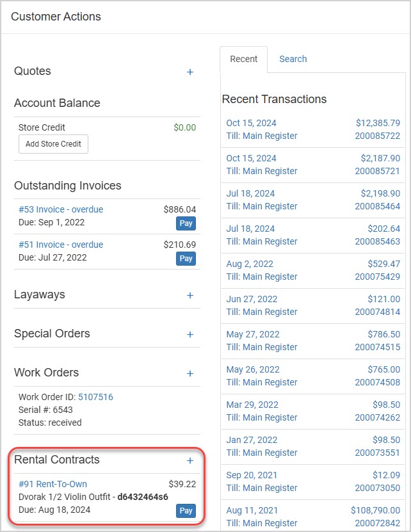
Task: Create special order using plus icon
Action: coord(190,335)
